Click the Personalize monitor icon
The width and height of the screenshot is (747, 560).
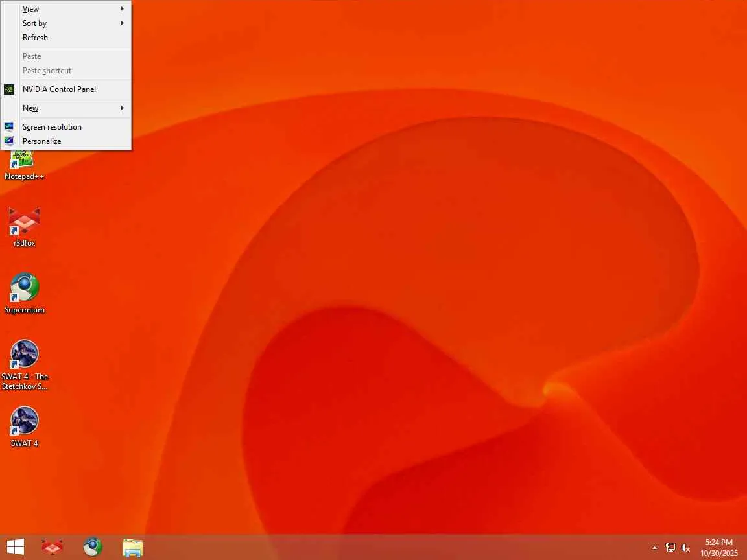(x=9, y=141)
